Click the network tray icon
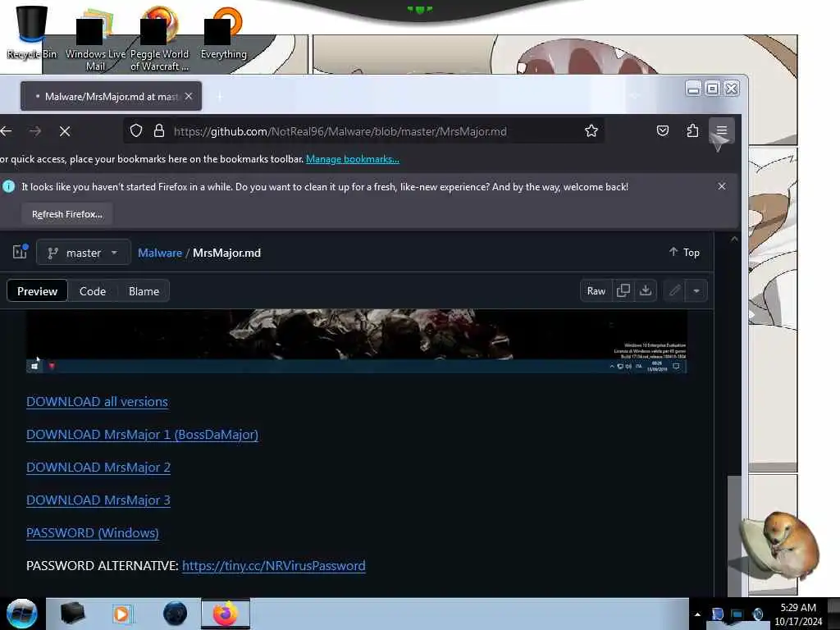Screen dimensions: 840x630 pos(737,614)
